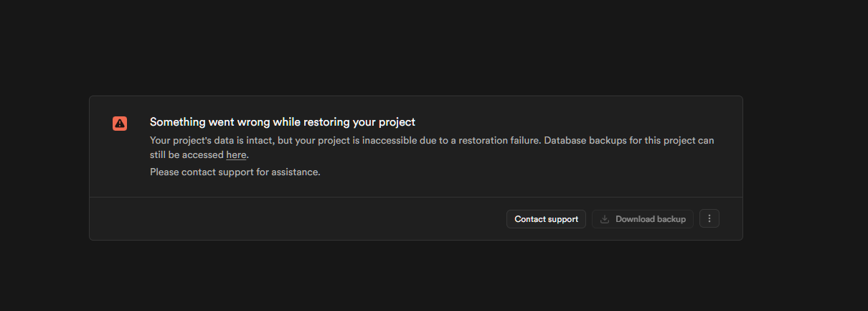Click the dark background below the error card

pyautogui.click(x=430, y=277)
